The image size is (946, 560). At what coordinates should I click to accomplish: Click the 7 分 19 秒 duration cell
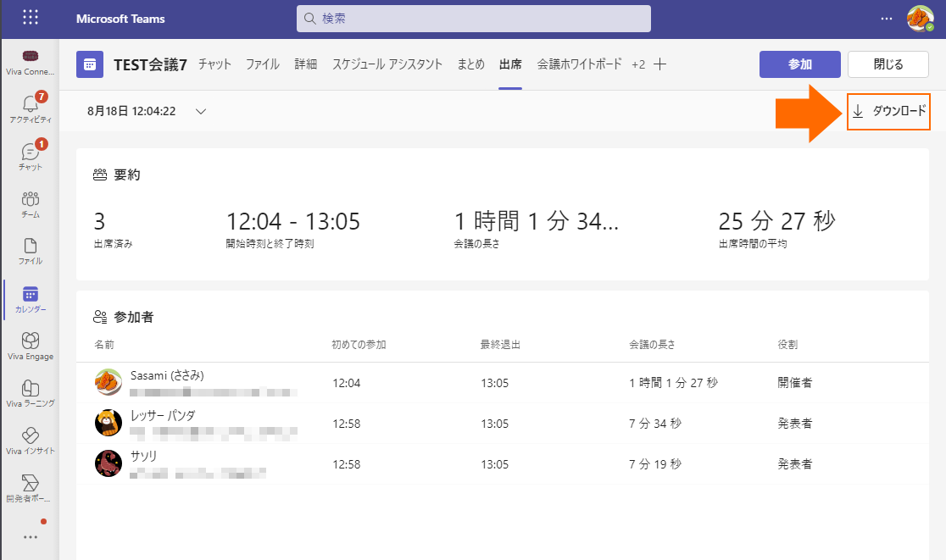point(655,464)
